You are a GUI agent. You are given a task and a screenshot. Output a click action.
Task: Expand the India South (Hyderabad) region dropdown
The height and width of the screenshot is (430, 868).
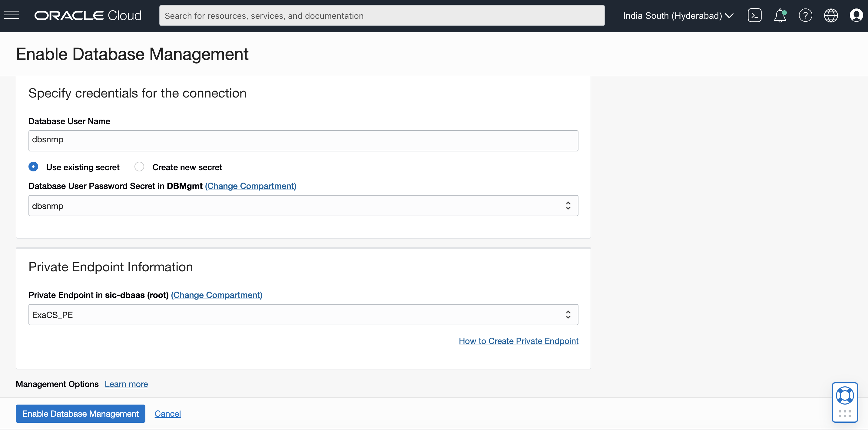pyautogui.click(x=678, y=15)
